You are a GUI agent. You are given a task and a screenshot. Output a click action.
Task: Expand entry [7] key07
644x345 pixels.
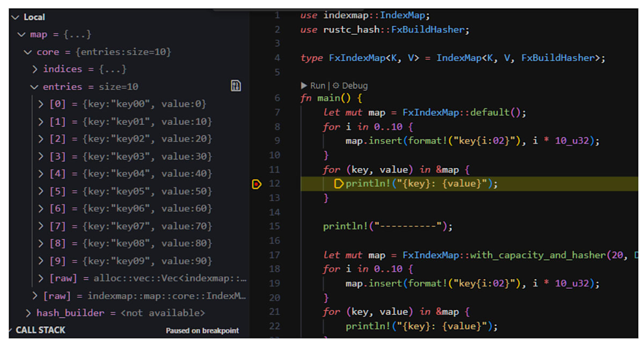(x=41, y=226)
